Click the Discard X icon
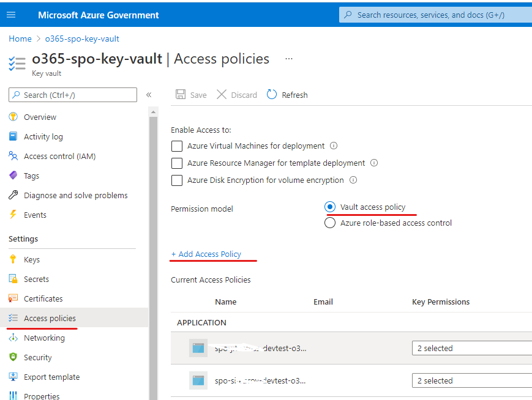Screen dimensions: 532x400 click(x=222, y=95)
